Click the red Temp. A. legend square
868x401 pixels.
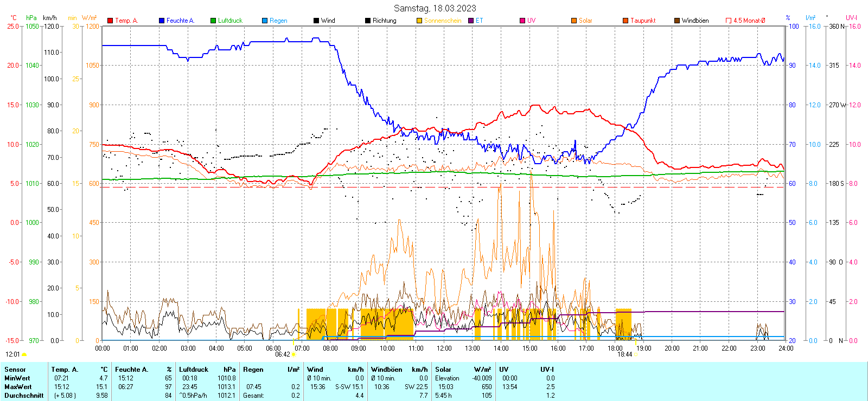111,21
